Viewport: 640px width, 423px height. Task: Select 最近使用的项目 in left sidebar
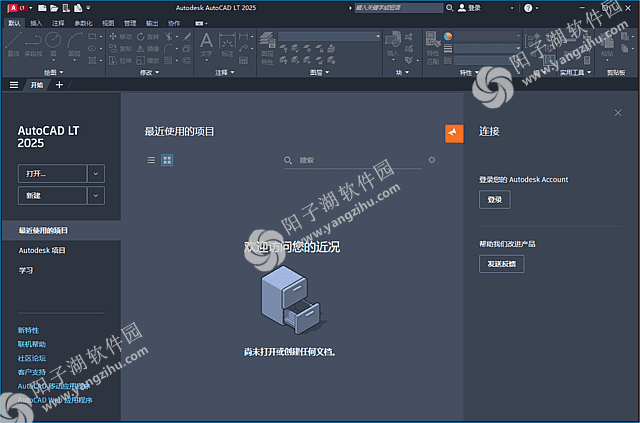tap(61, 231)
